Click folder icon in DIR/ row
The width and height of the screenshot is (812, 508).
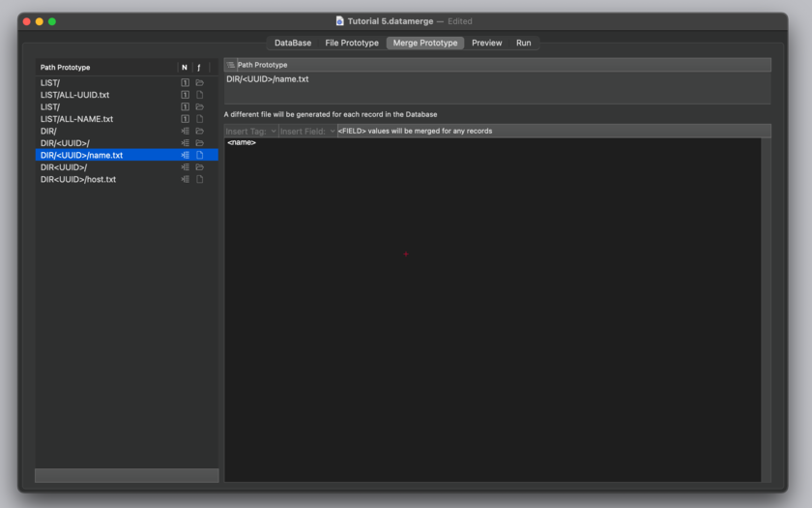[199, 132]
